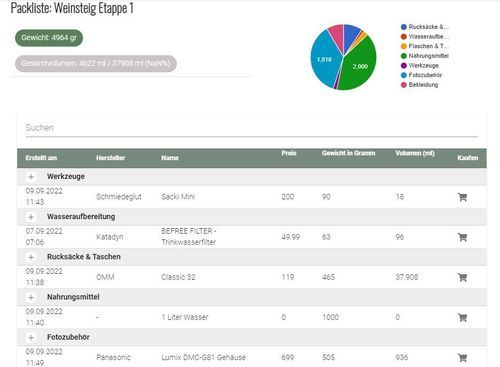This screenshot has width=500, height=367.
Task: Click the Kaufen column header
Action: (468, 158)
